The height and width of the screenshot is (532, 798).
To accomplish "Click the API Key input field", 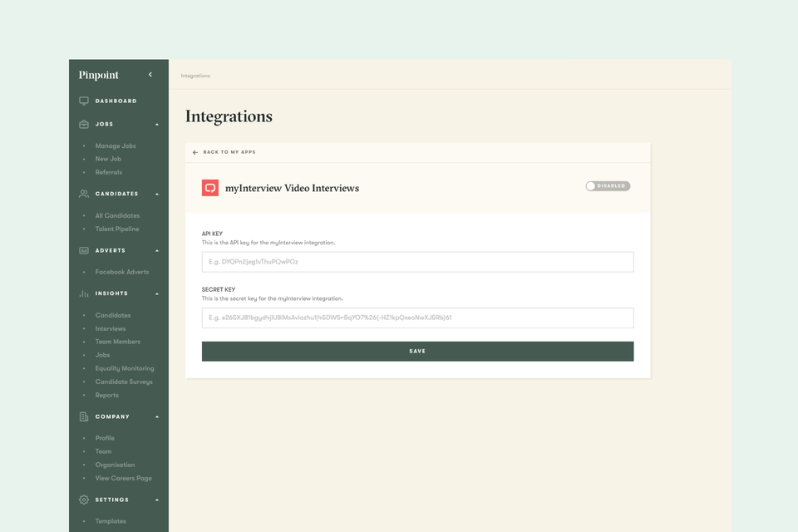I will (x=418, y=262).
